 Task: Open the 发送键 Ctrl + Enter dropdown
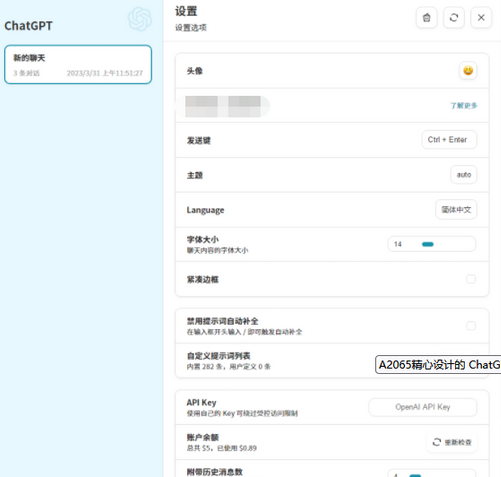tap(449, 140)
